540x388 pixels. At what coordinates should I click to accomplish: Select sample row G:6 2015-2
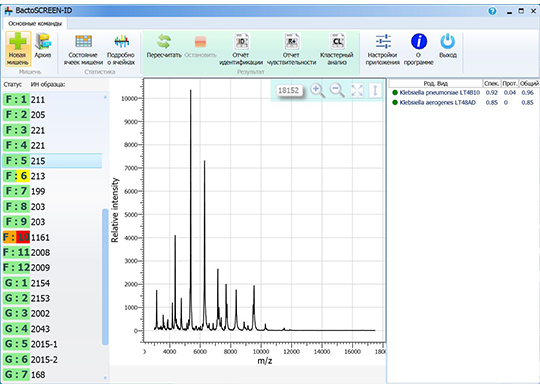tap(52, 359)
